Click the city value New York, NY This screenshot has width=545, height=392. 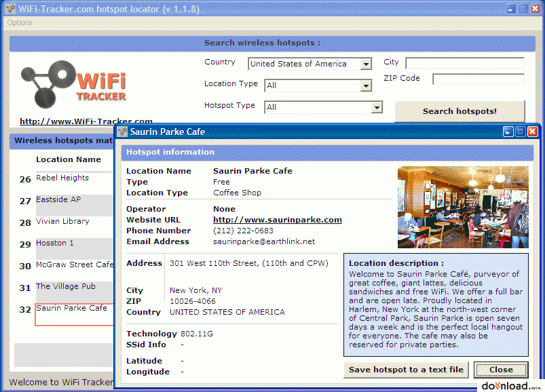click(x=195, y=290)
